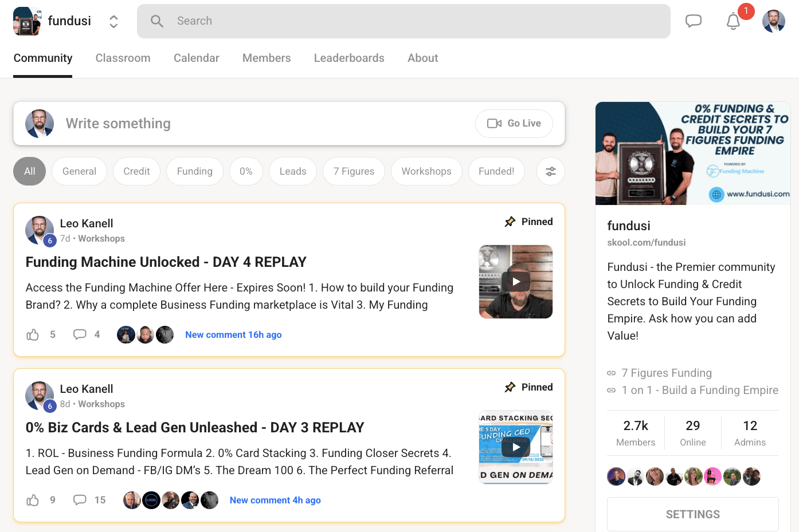Click the user profile avatar in header
This screenshot has width=799, height=532.
point(773,21)
